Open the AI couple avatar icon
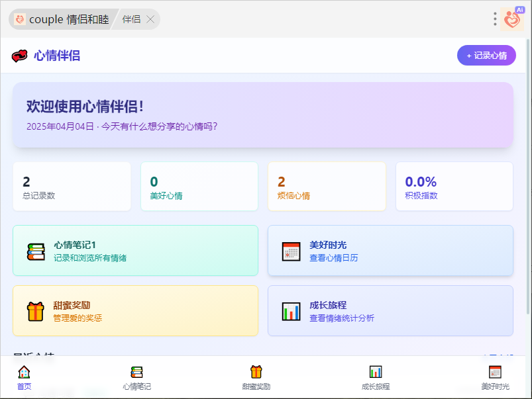The width and height of the screenshot is (532, 399). 512,19
